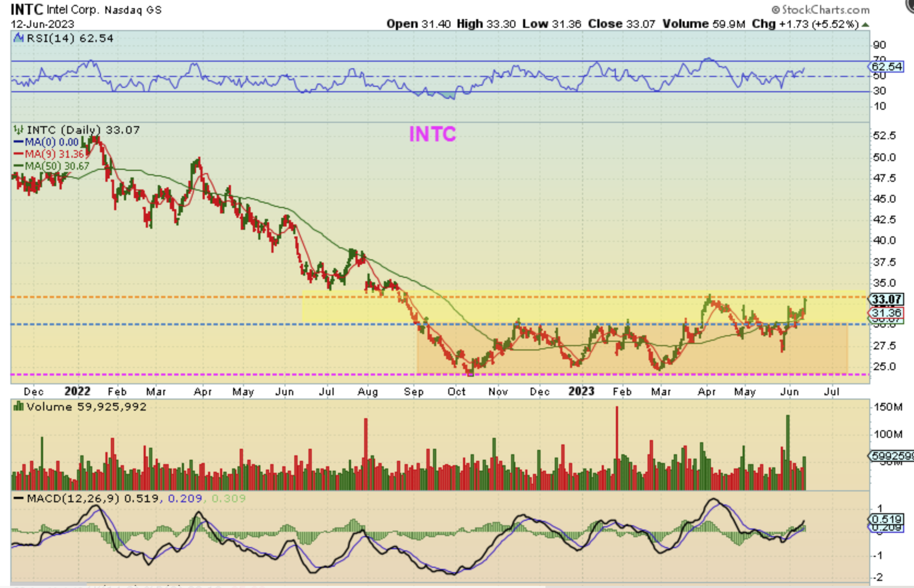The width and height of the screenshot is (914, 588).
Task: Click the Close 33.07 header value
Action: pyautogui.click(x=621, y=24)
